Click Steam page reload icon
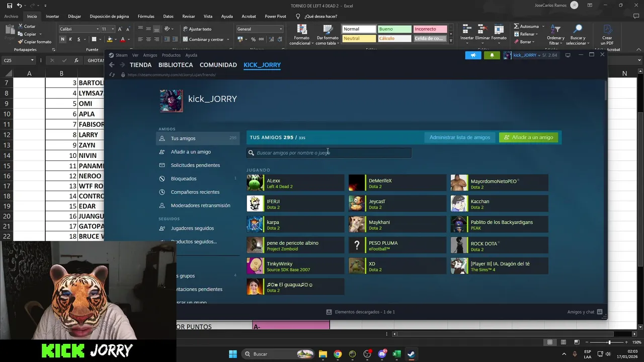This screenshot has height=362, width=644. [x=112, y=75]
